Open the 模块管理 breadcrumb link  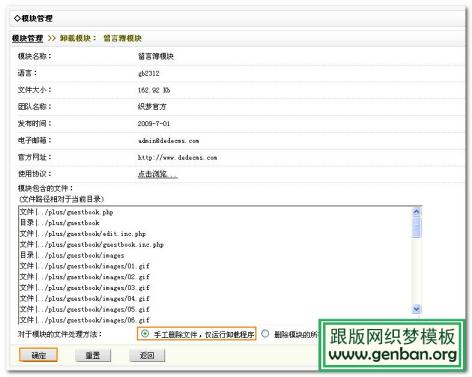pyautogui.click(x=27, y=38)
